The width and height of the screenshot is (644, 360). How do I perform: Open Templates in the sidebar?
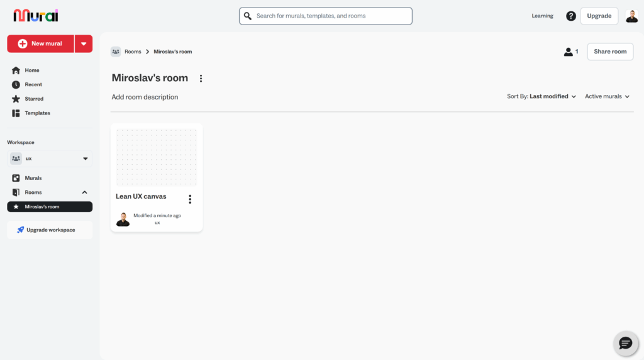pyautogui.click(x=37, y=113)
